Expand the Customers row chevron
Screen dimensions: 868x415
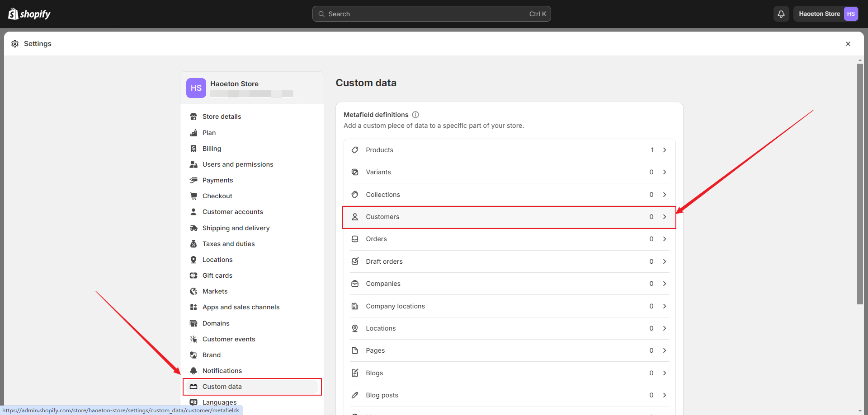tap(665, 217)
